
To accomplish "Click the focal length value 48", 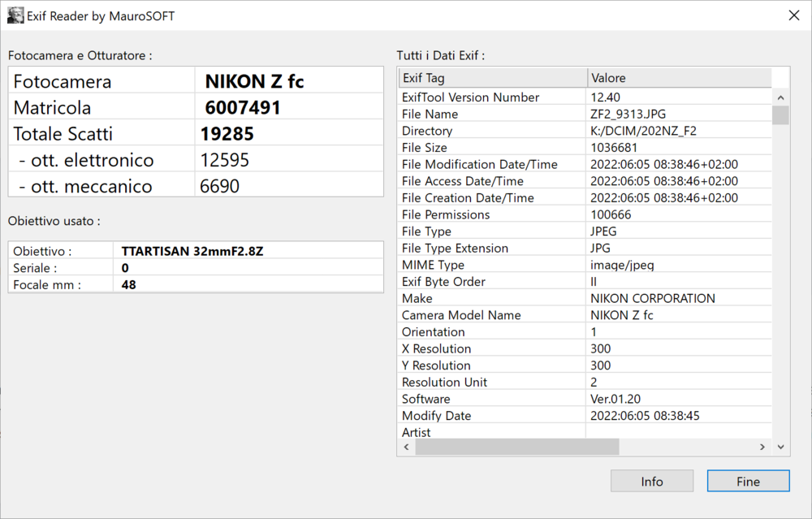I will coord(129,284).
